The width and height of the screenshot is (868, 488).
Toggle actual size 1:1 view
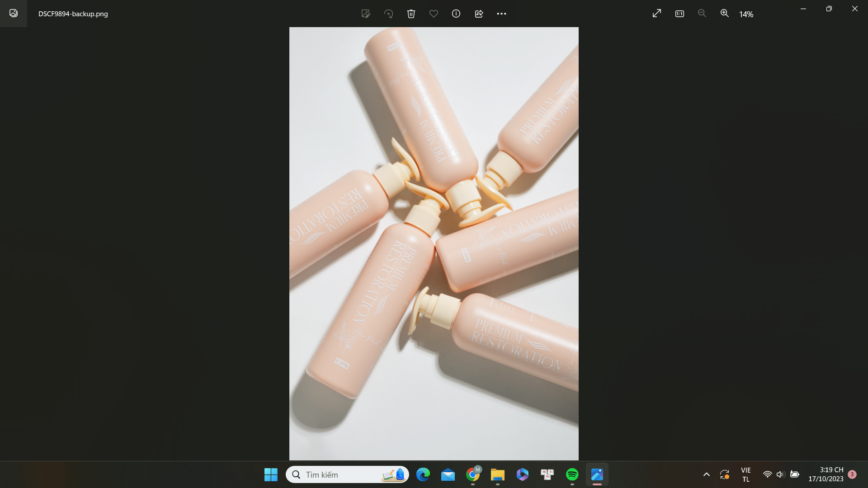coord(679,14)
